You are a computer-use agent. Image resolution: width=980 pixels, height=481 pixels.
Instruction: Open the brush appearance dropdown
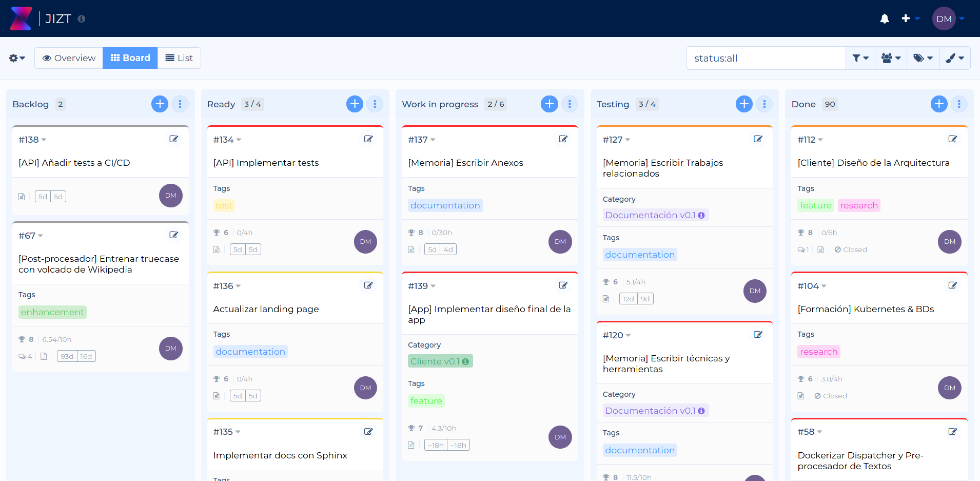pyautogui.click(x=955, y=58)
